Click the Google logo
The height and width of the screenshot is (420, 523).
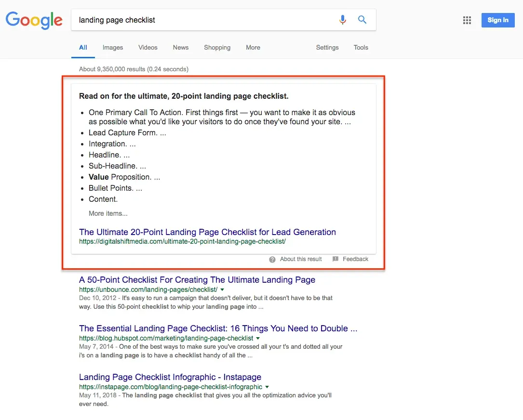34,21
